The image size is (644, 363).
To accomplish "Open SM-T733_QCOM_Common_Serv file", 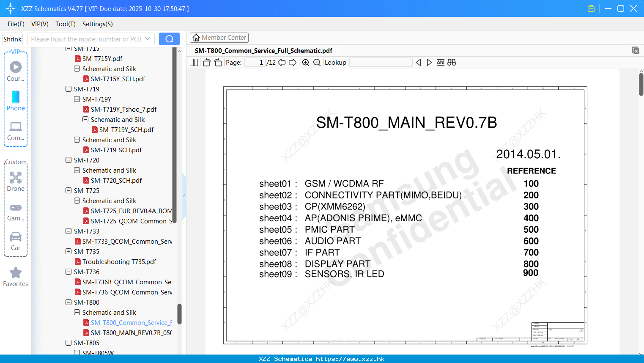I will (x=127, y=242).
